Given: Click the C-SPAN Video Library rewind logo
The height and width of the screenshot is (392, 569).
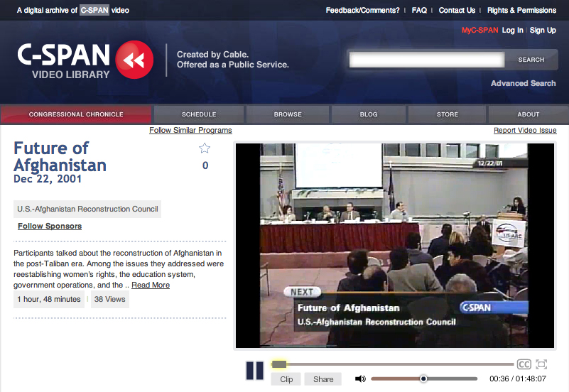Looking at the screenshot, I should click(x=134, y=60).
